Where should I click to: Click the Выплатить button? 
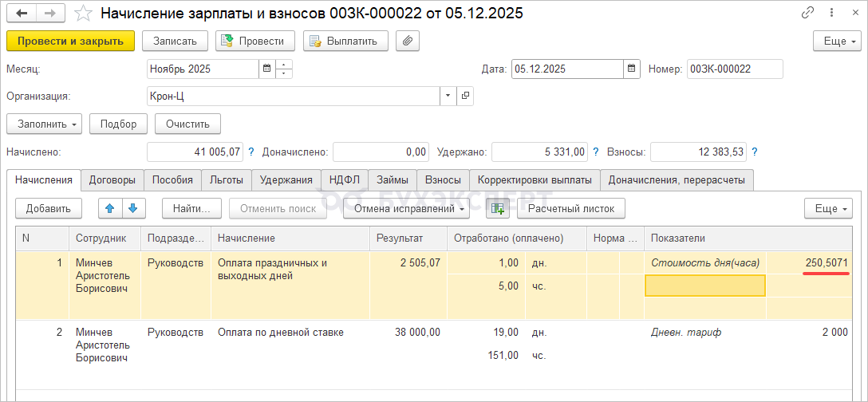pyautogui.click(x=345, y=41)
